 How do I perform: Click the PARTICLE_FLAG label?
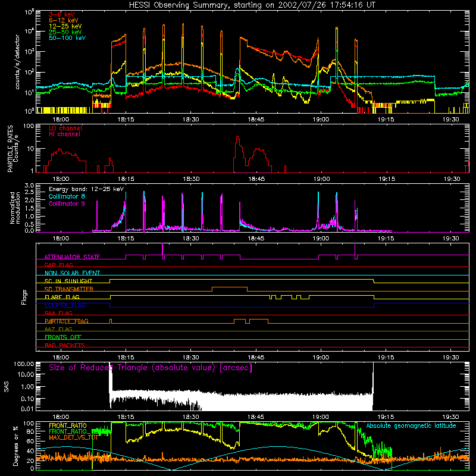(67, 321)
